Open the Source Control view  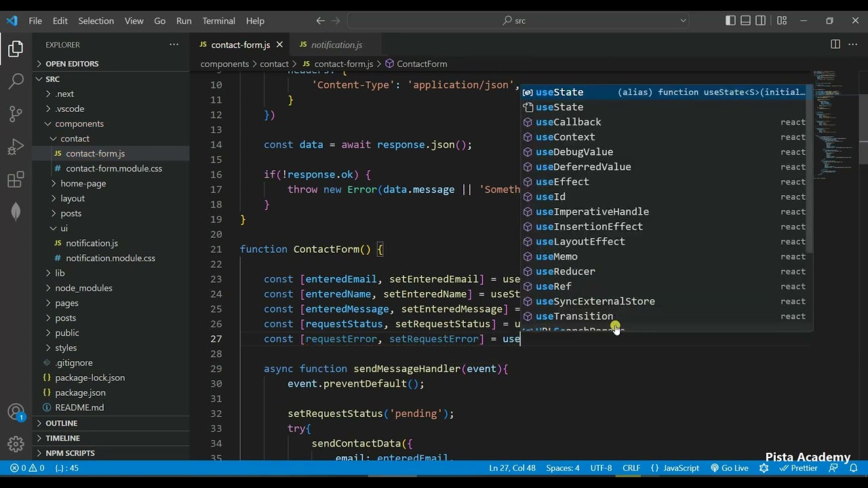pyautogui.click(x=16, y=114)
